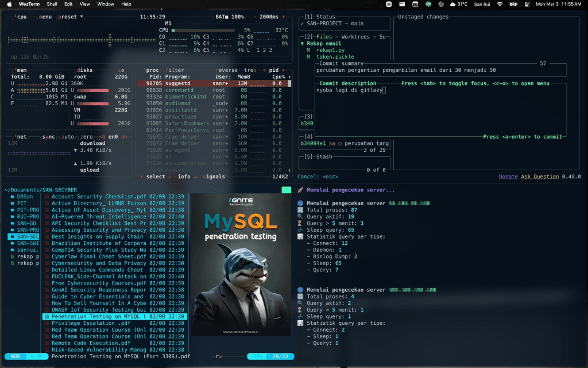Click the DBSan folder icon
The height and width of the screenshot is (368, 588).
point(13,197)
